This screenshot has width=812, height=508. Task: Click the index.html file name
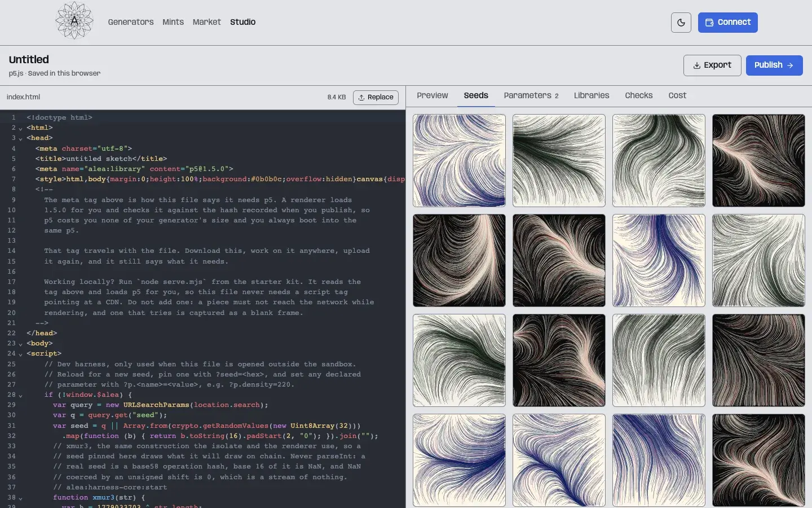(x=23, y=97)
